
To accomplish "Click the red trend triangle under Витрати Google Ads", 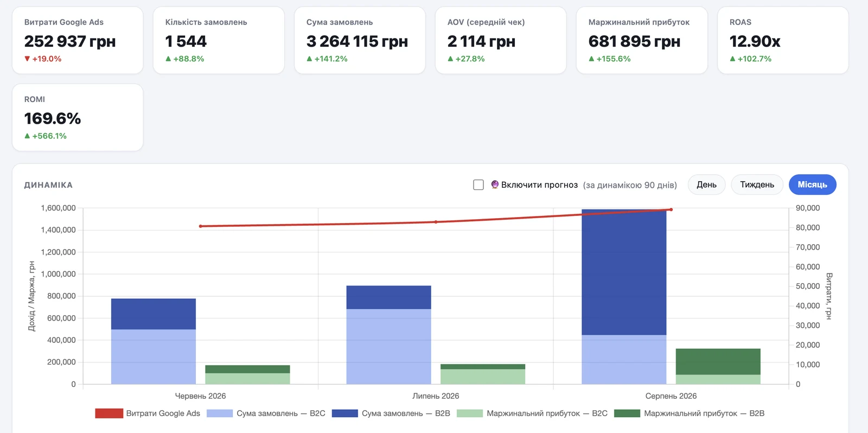I will 27,59.
